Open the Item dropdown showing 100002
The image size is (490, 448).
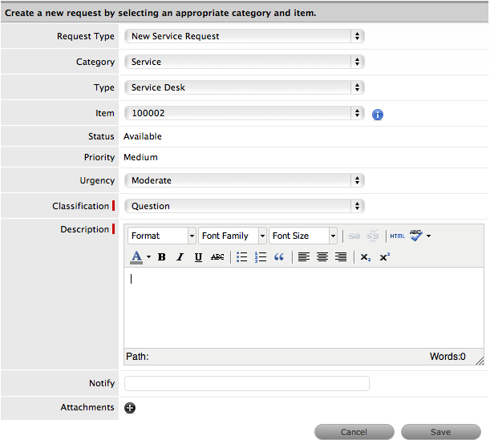(x=245, y=113)
